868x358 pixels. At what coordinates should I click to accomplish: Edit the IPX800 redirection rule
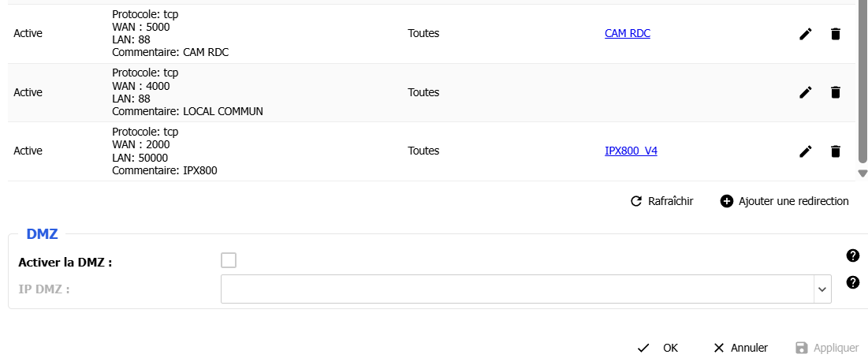coord(805,151)
